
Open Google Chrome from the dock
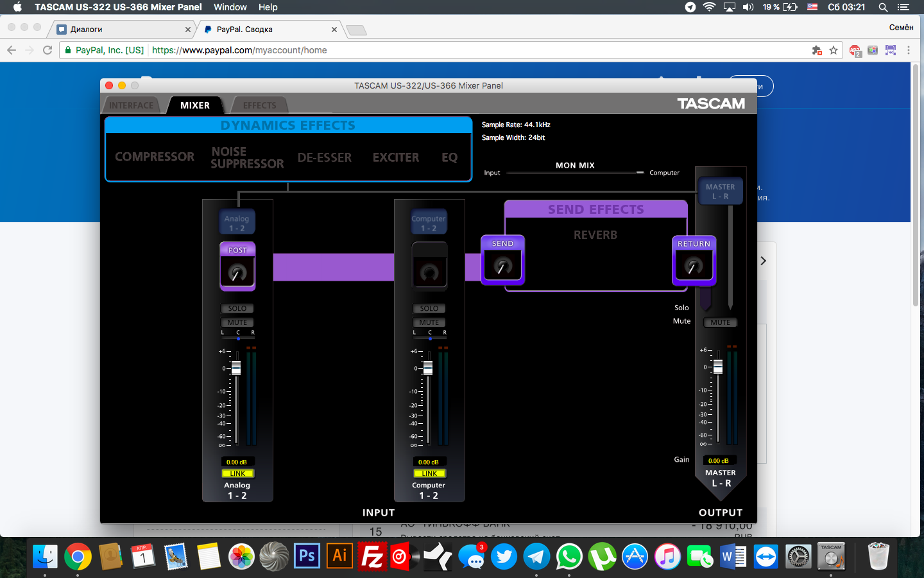point(78,556)
